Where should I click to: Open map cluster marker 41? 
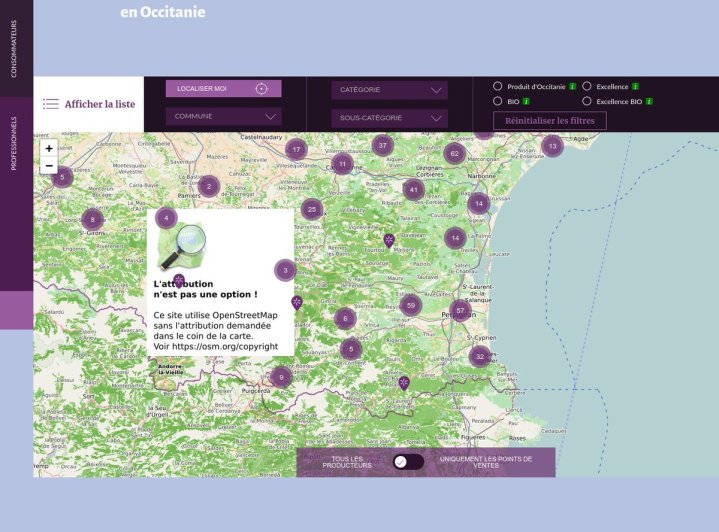point(414,189)
